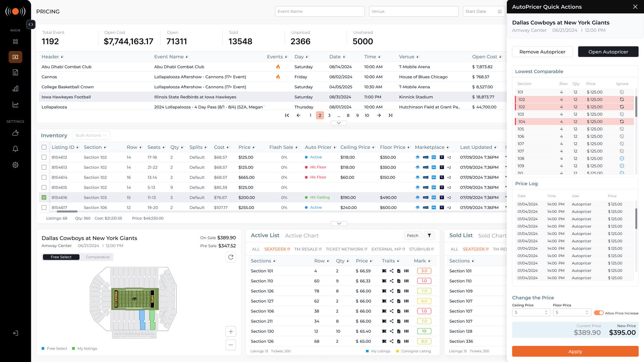The image size is (644, 362).
Task: Refresh the stadium seating map
Action: pos(231,257)
